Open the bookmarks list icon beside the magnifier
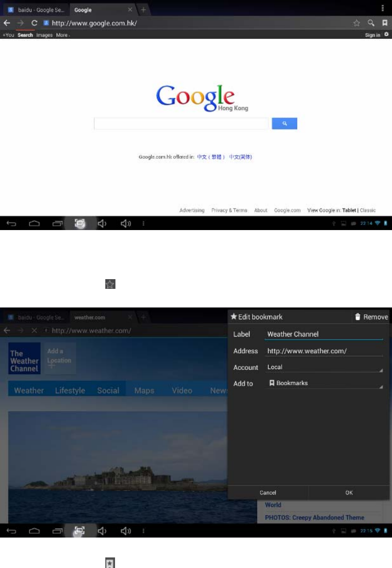392x568 pixels. tap(385, 23)
